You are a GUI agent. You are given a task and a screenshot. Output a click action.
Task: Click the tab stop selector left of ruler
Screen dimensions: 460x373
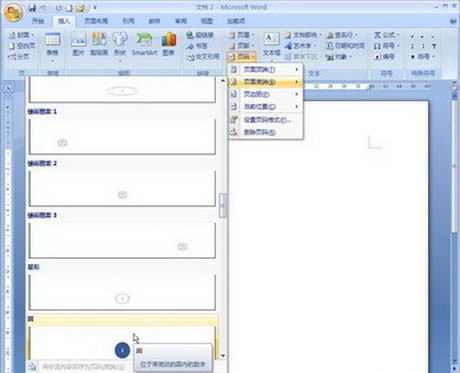(8, 87)
